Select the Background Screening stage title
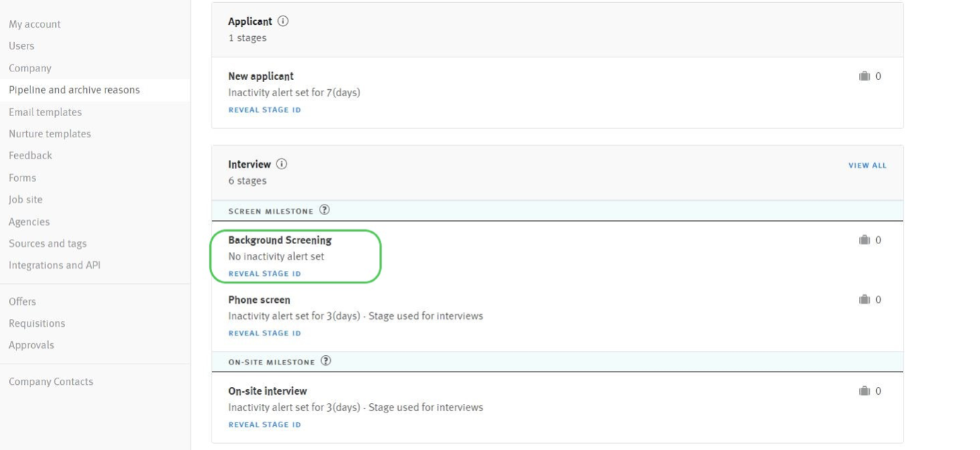The image size is (980, 450). pyautogui.click(x=279, y=241)
